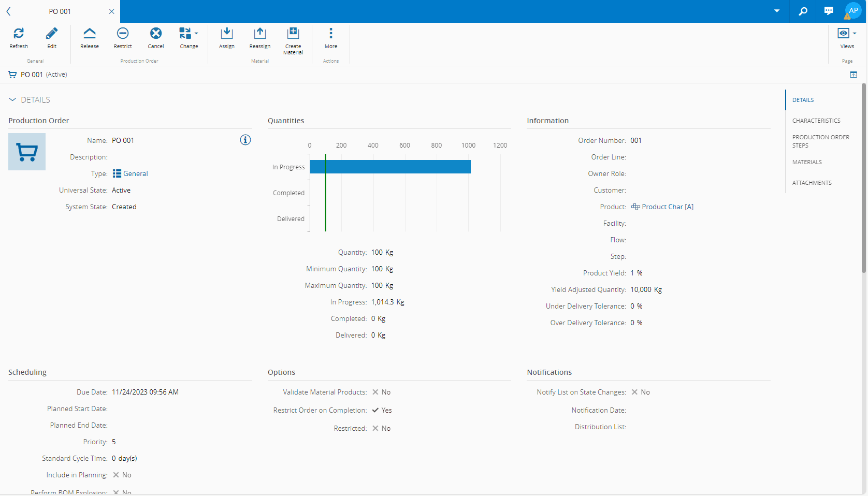Release the production order

point(89,34)
